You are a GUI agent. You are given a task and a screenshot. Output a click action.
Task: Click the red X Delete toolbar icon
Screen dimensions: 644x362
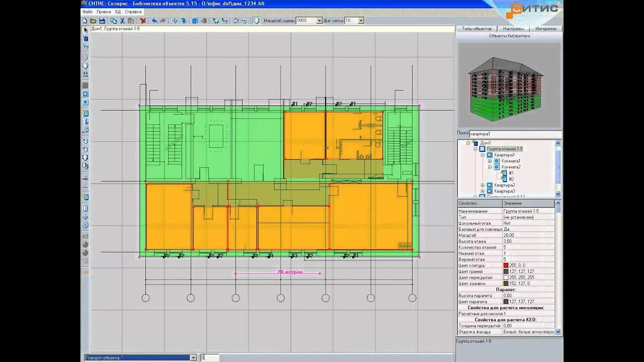point(143,21)
